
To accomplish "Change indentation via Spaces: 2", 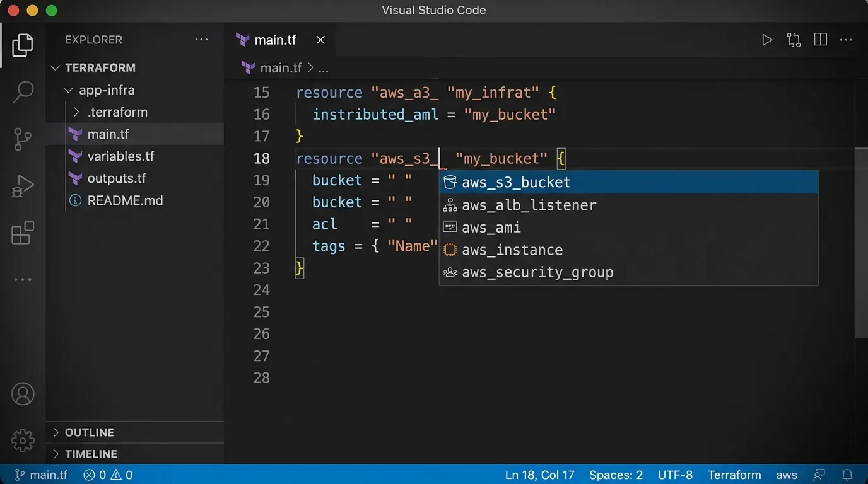I will tap(616, 475).
